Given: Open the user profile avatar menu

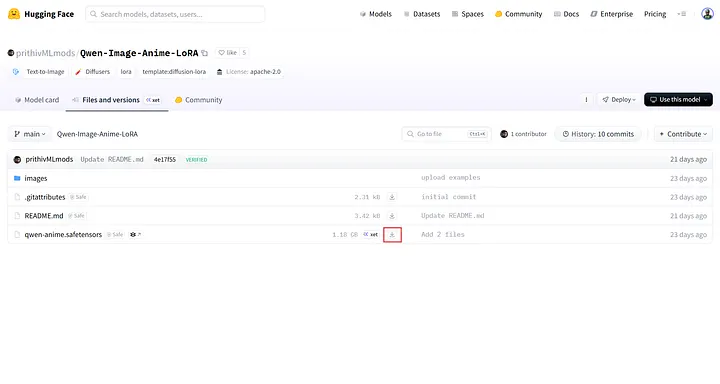Looking at the screenshot, I should coord(707,14).
